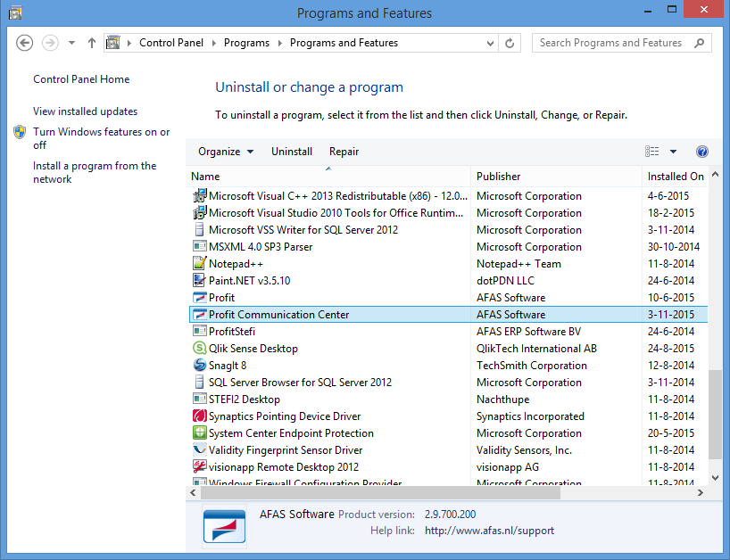Click the MSXML 4.0 SP3 Parser icon

pos(200,246)
